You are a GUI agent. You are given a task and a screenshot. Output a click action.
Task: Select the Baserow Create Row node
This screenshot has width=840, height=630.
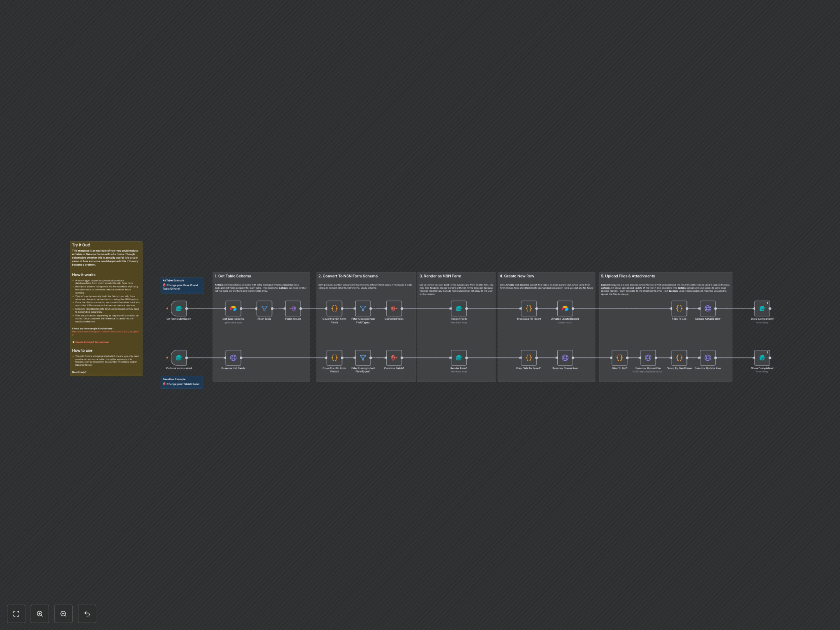coord(565,357)
